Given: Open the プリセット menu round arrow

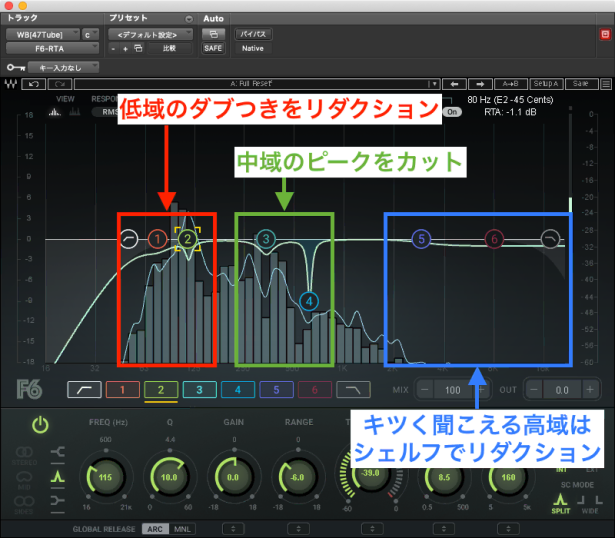Looking at the screenshot, I should point(189,19).
